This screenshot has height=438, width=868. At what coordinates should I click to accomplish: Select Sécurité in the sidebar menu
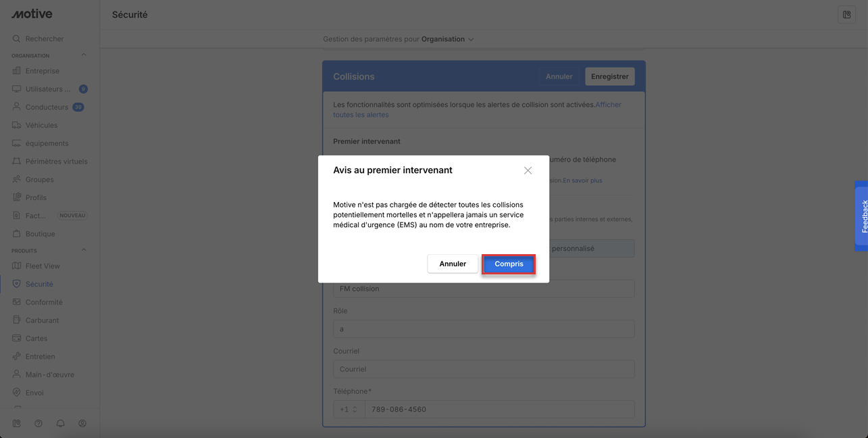[x=39, y=284]
